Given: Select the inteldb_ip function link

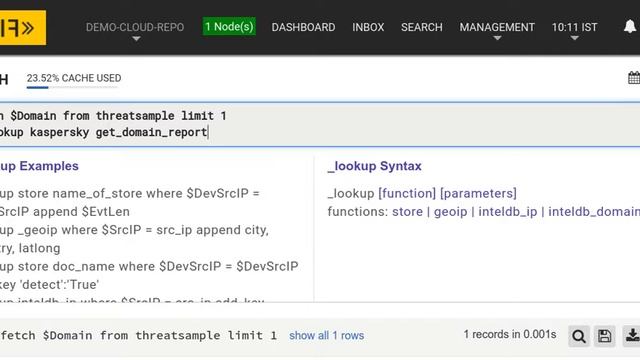Looking at the screenshot, I should [x=508, y=212].
